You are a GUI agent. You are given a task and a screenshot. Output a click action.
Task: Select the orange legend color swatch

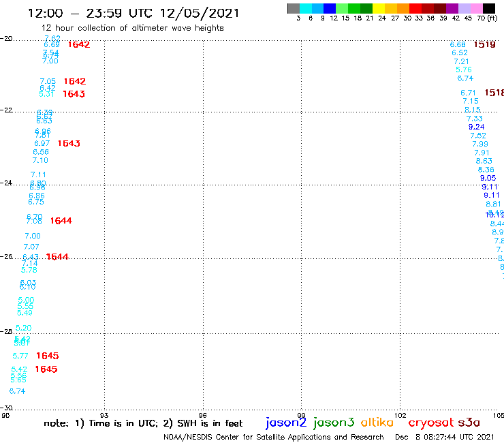(x=403, y=8)
